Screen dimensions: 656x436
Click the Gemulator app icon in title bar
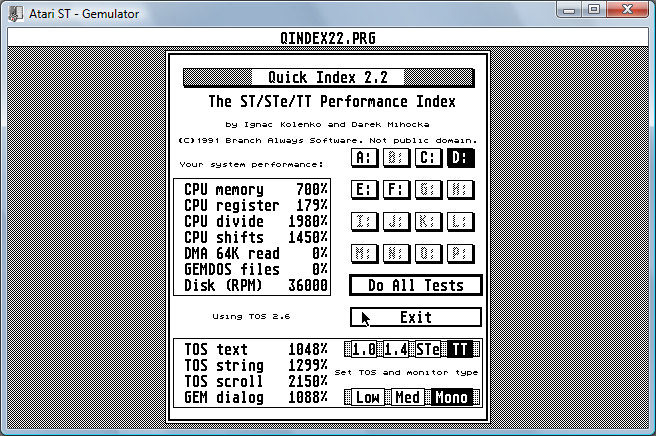pos(15,13)
